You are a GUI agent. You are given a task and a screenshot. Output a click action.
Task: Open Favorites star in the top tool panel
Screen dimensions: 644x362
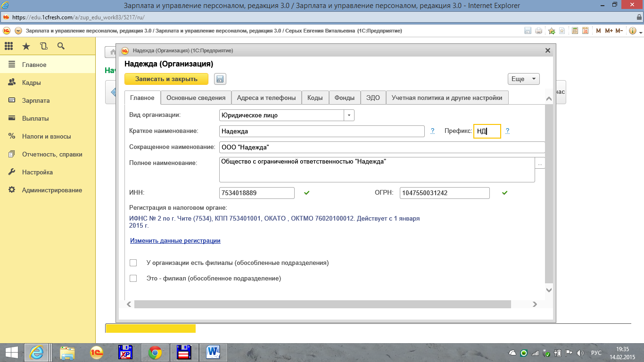pyautogui.click(x=26, y=46)
